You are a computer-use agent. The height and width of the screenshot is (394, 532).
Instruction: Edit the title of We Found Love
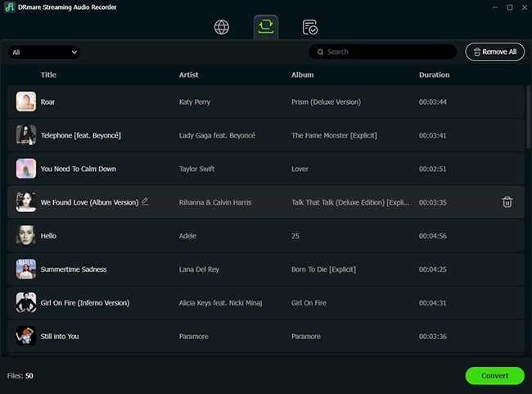click(x=145, y=202)
